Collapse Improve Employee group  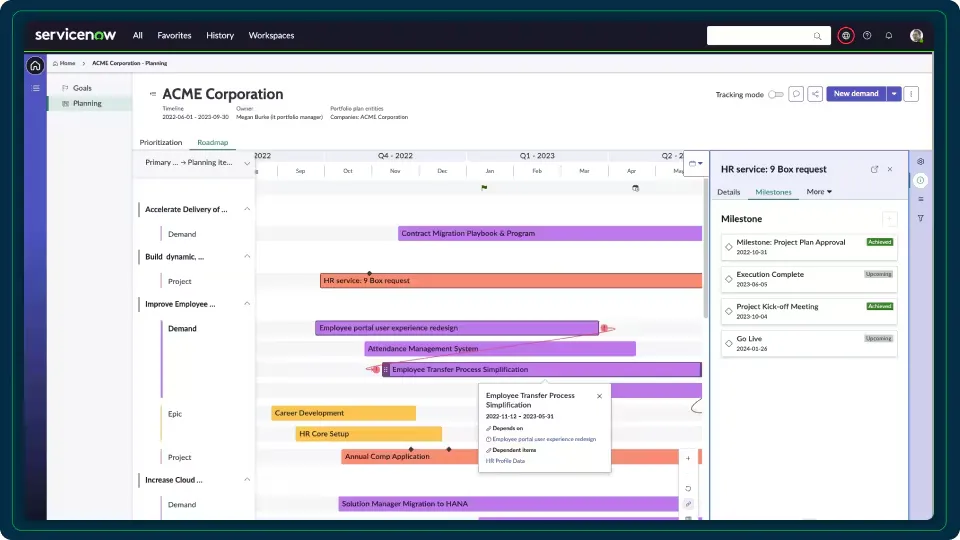(x=247, y=304)
